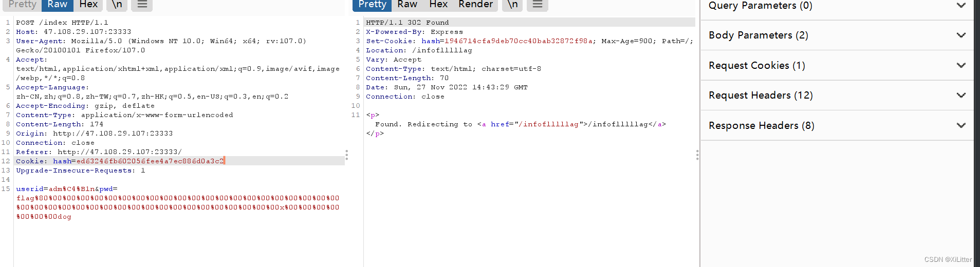Screen dimensions: 980x267
Task: Click the Query Parameters chevron arrow
Action: click(961, 6)
